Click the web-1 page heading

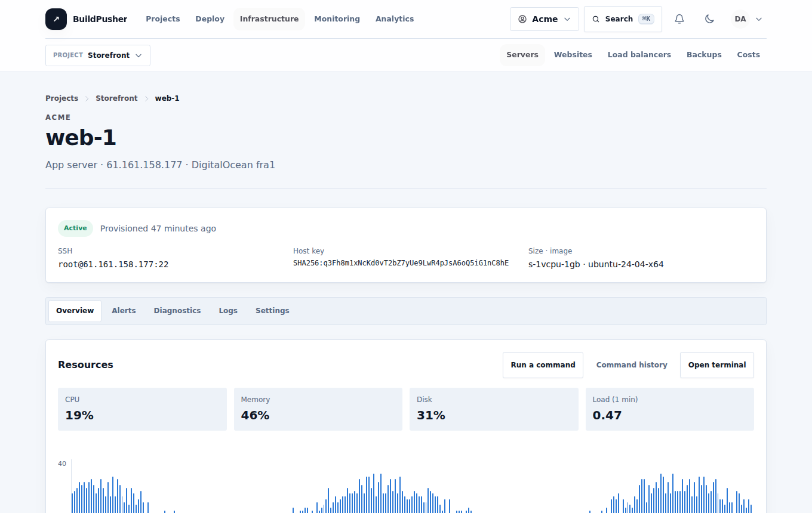[x=81, y=138]
